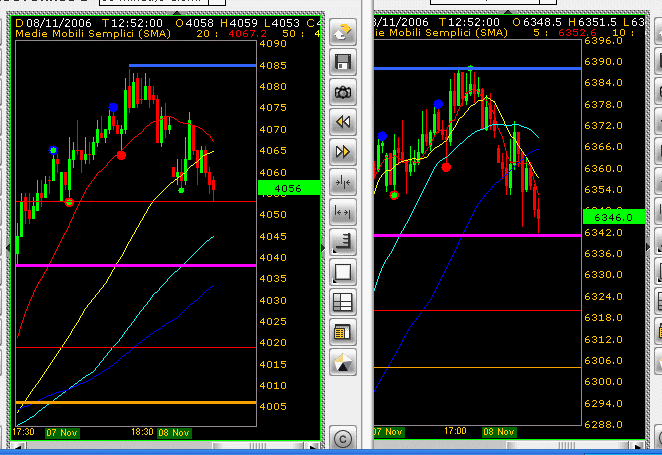Screen dimensions: 662x455
Task: Select the blue horizontal line near 6388 on right chart
Action: 477,68
